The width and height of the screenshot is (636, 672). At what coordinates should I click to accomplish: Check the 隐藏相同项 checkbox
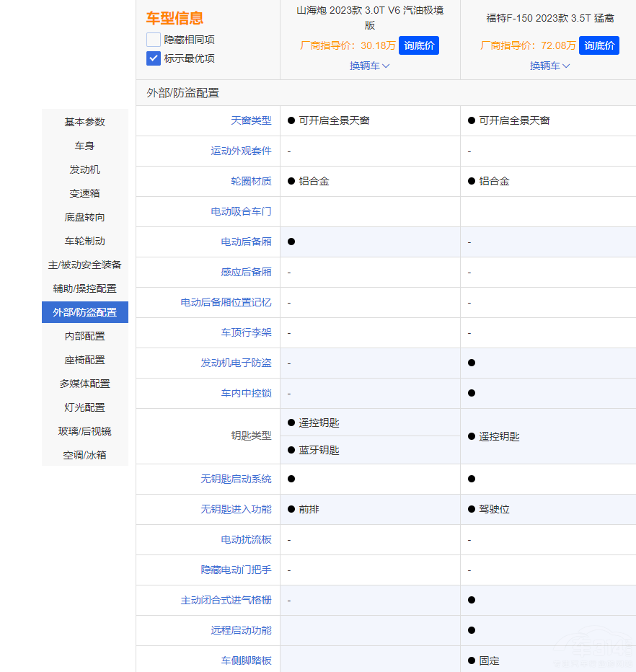tap(153, 40)
